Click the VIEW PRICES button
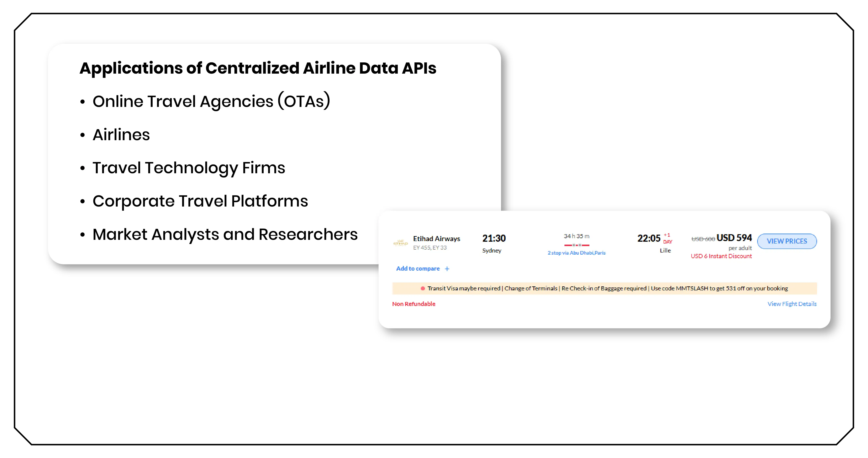868x458 pixels. 787,241
